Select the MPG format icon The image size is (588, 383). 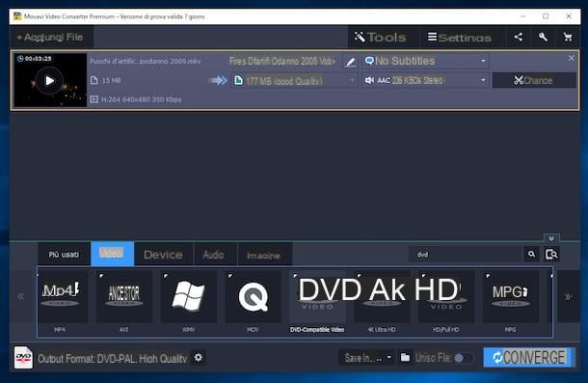coord(510,296)
